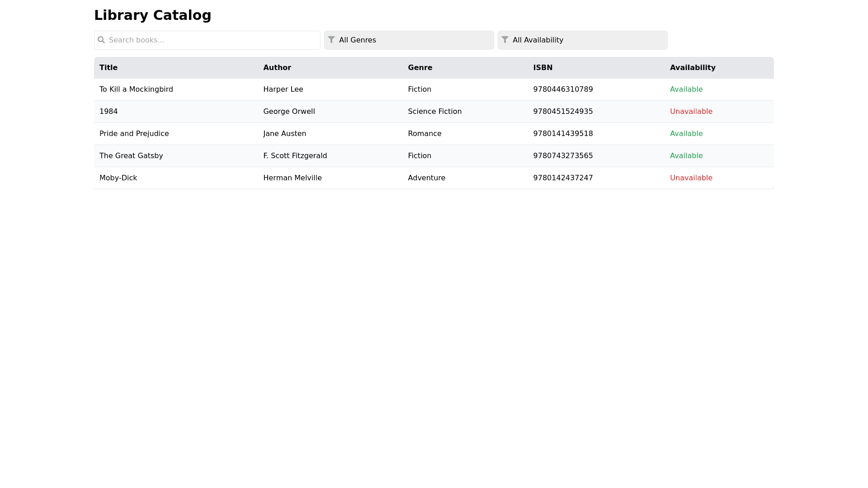Image resolution: width=868 pixels, height=488 pixels.
Task: Click the 1984 book title
Action: click(108, 112)
